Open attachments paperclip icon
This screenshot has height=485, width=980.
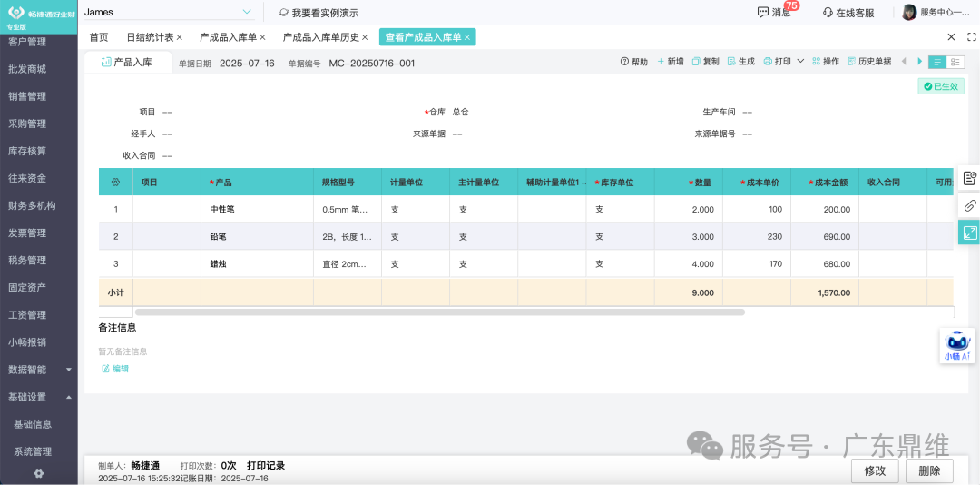point(969,205)
